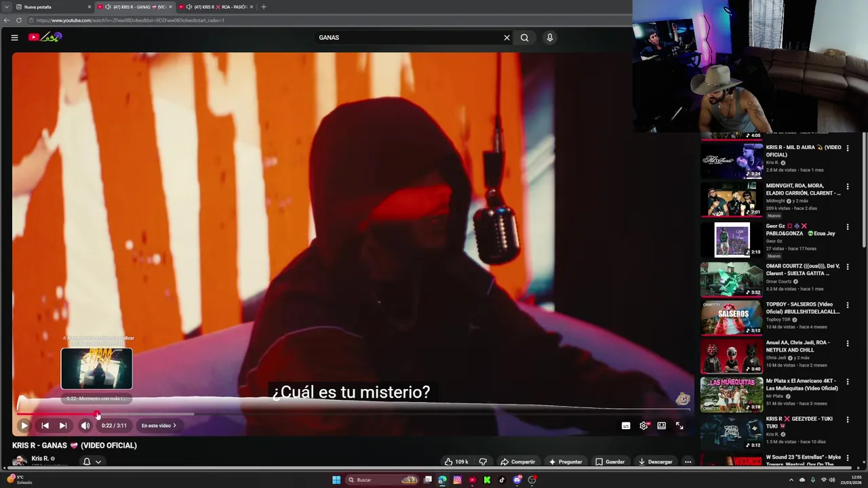
Task: Open options menu for MIL D AURA
Action: 847,148
